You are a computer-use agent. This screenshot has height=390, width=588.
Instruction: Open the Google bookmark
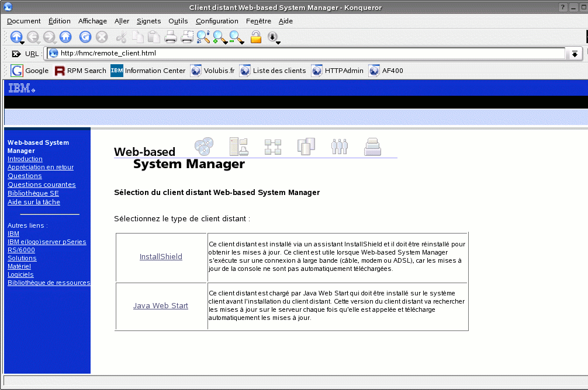pos(30,71)
